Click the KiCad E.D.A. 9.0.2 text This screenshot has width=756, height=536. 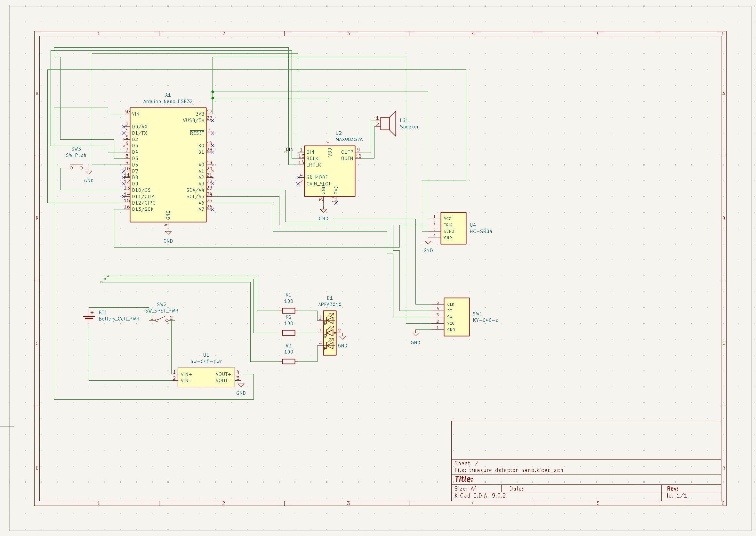pos(480,495)
